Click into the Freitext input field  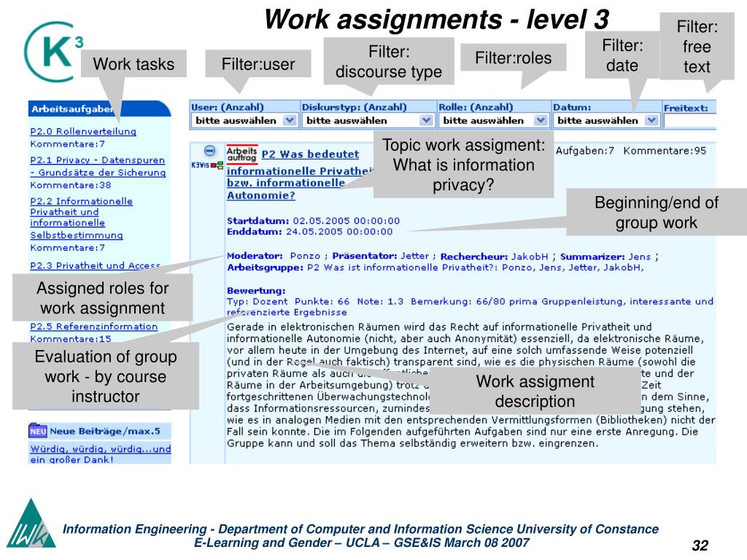pyautogui.click(x=690, y=120)
